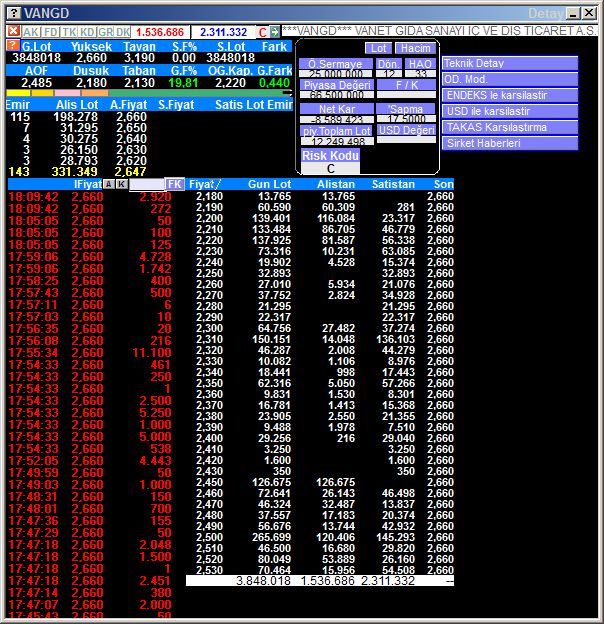Click the orange question mark icon
This screenshot has width=604, height=624.
(x=13, y=45)
